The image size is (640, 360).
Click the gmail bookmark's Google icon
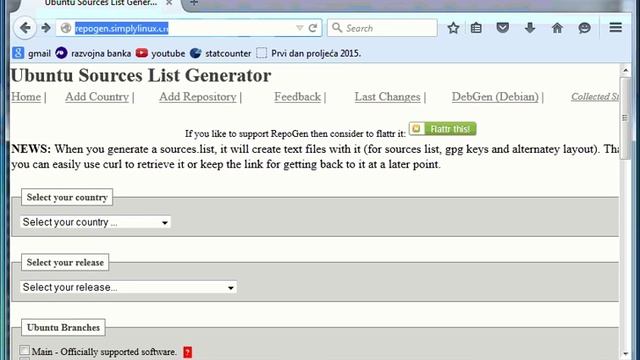(x=18, y=53)
